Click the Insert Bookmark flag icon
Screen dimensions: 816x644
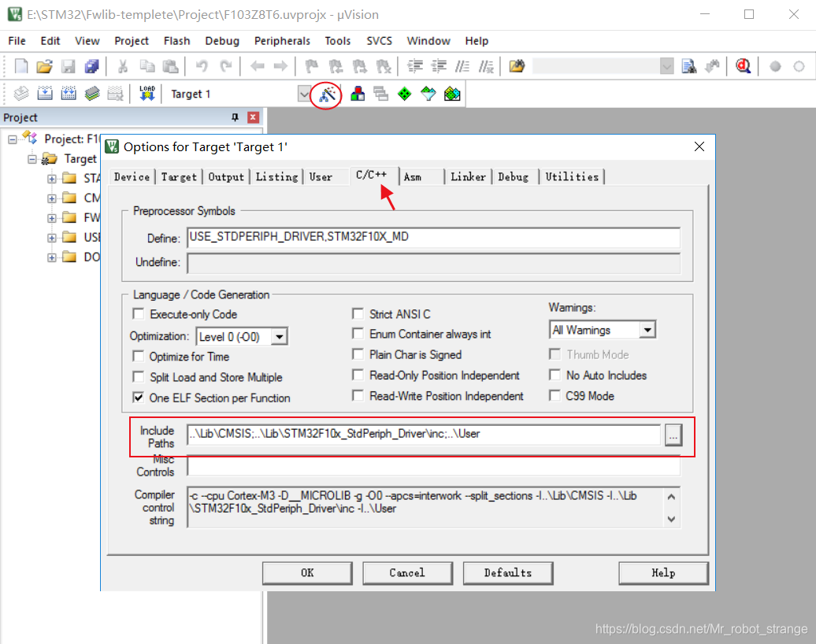(311, 66)
